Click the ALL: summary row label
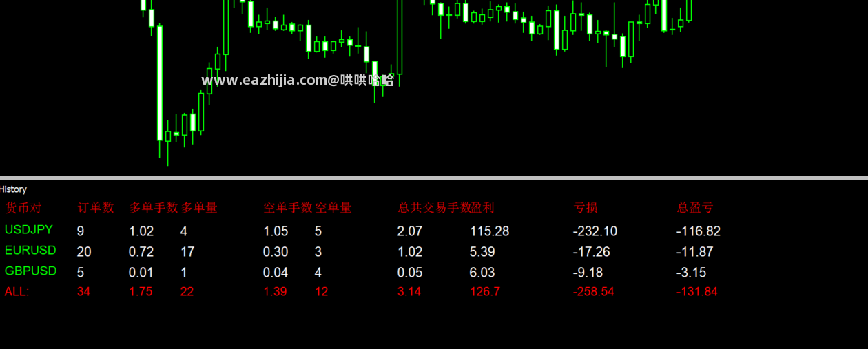Viewport: 868px width, 349px height. pos(17,292)
